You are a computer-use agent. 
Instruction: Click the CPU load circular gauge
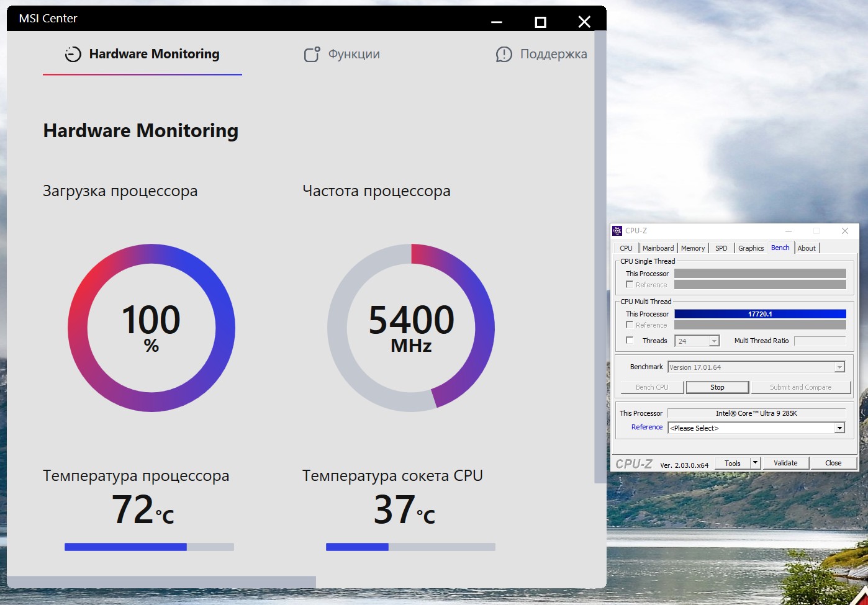(151, 328)
